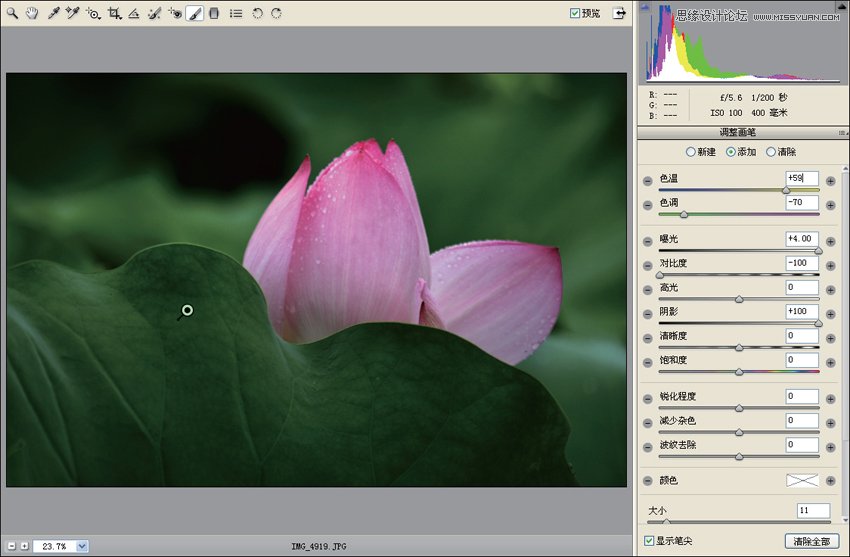Toggle the 预览 preview checkbox
This screenshot has height=557, width=850.
pos(575,13)
